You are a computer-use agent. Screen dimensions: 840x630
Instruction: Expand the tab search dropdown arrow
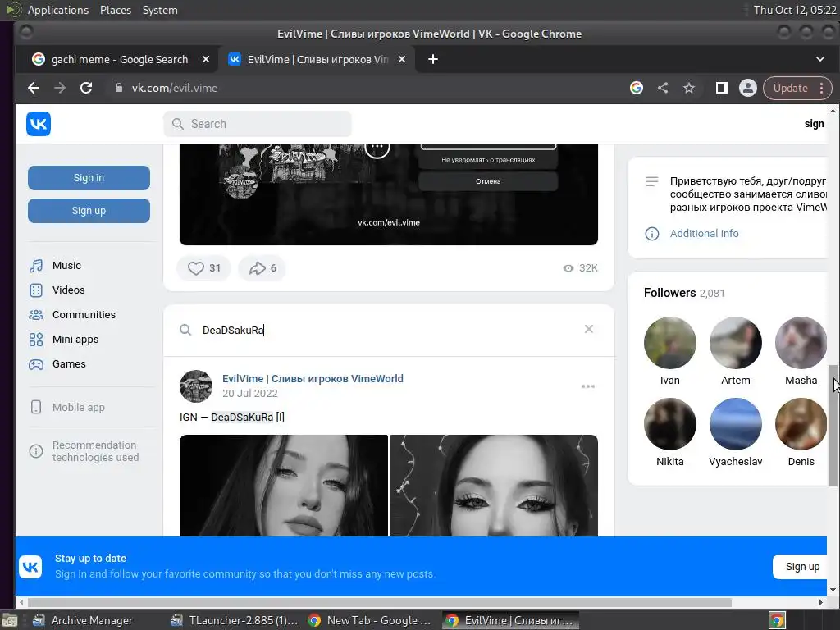(x=819, y=59)
